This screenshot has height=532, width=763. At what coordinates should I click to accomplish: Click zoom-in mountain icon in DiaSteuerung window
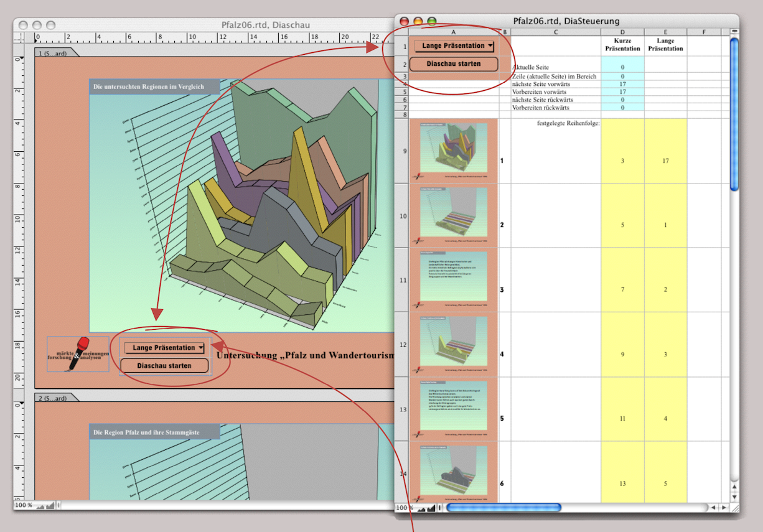coord(431,508)
